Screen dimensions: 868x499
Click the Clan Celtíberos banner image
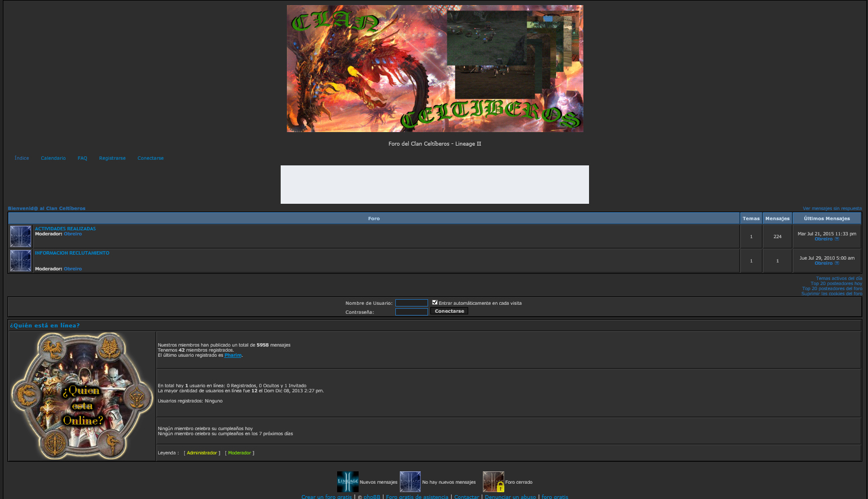pos(435,68)
